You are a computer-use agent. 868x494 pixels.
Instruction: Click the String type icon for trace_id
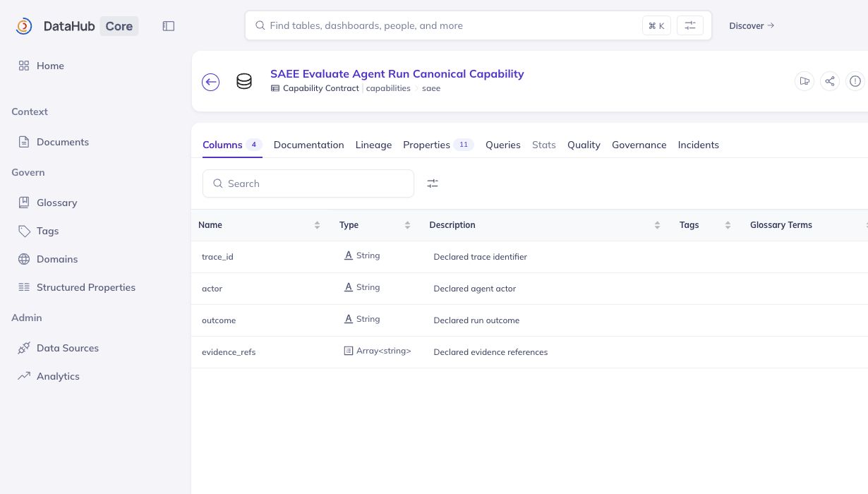click(348, 255)
